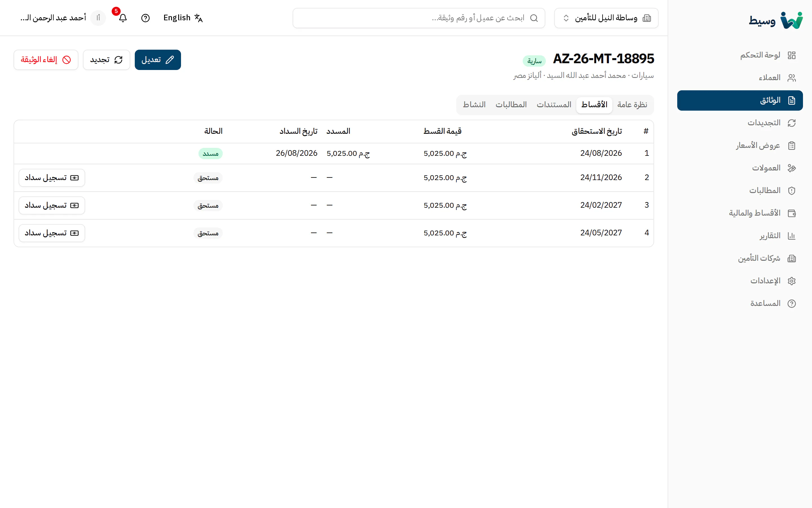The image size is (812, 508).
Task: Focus the search field ابحث عن عميل
Action: coord(419,18)
